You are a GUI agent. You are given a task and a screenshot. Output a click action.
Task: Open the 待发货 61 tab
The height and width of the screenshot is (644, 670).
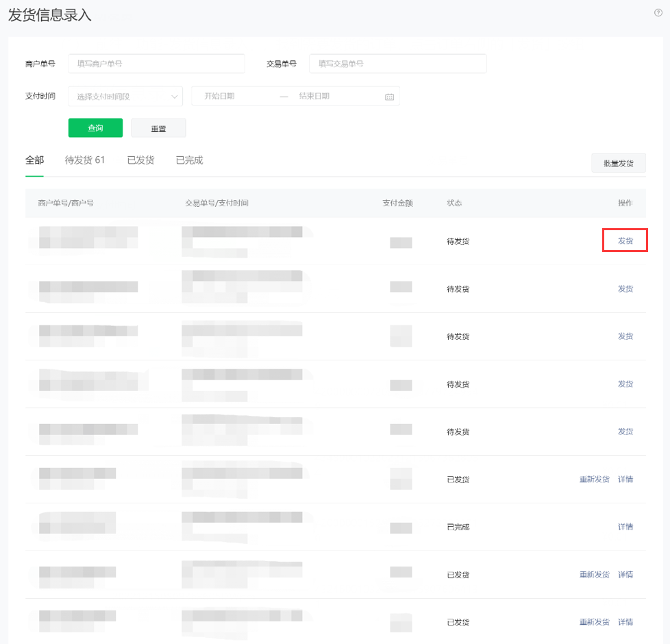click(x=85, y=160)
